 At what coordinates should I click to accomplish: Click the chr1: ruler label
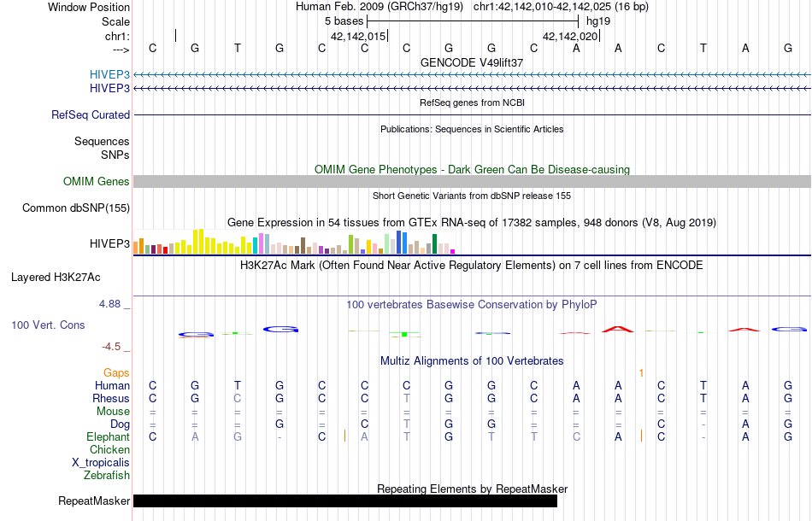117,36
